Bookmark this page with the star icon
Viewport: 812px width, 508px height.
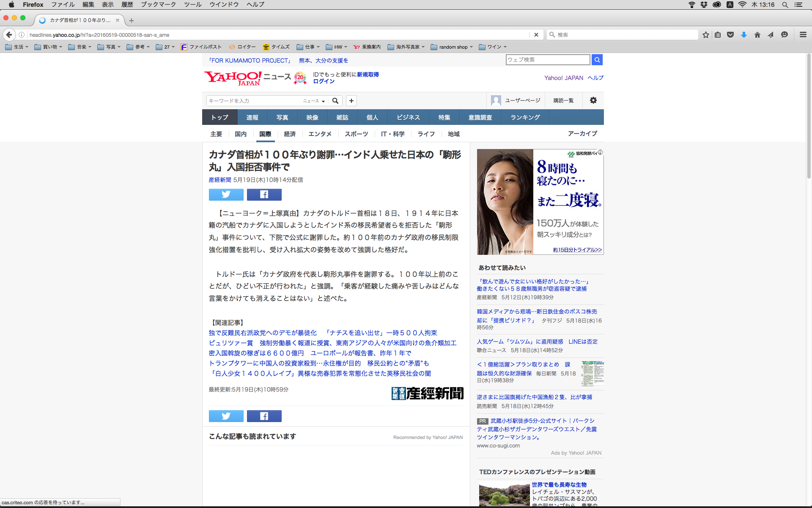[x=705, y=35]
